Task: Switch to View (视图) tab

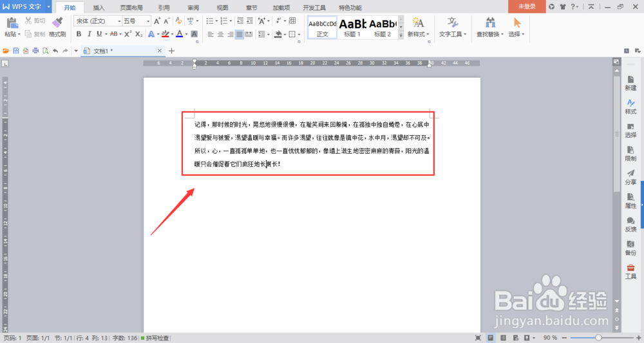Action: 223,7
